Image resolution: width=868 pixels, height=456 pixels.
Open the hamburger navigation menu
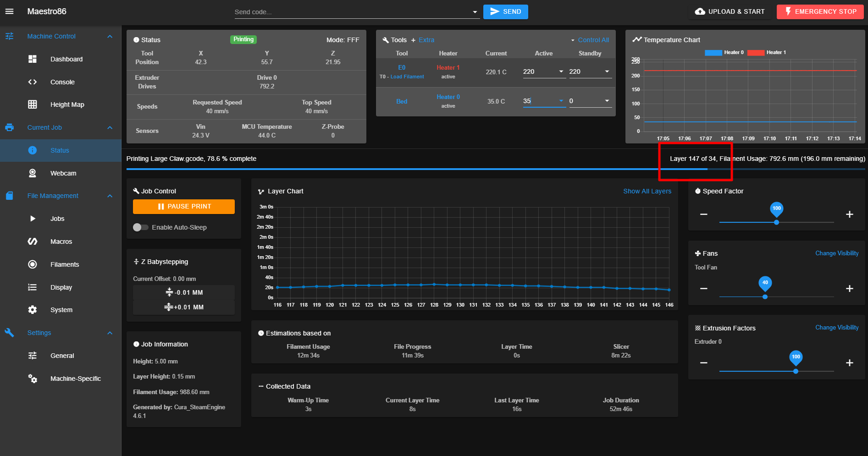coord(9,11)
